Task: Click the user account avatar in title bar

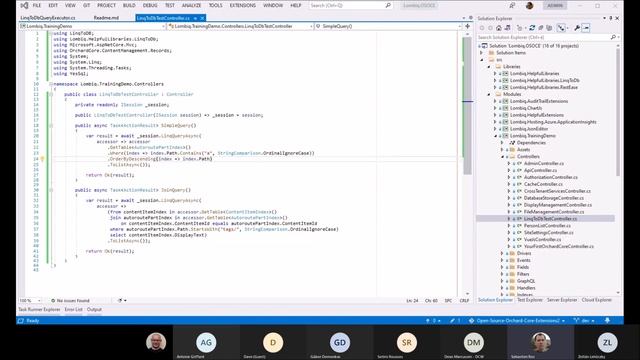Action: [x=530, y=5]
